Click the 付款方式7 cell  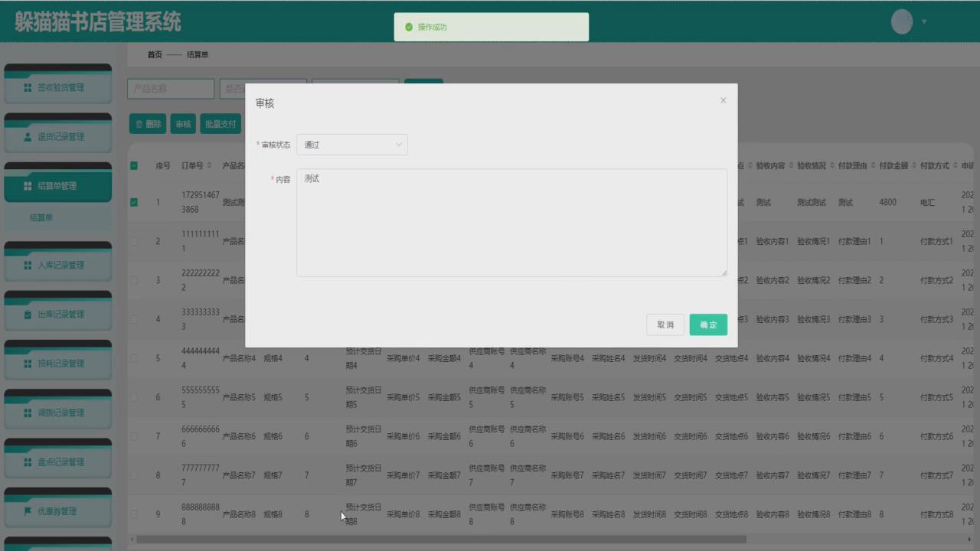937,475
